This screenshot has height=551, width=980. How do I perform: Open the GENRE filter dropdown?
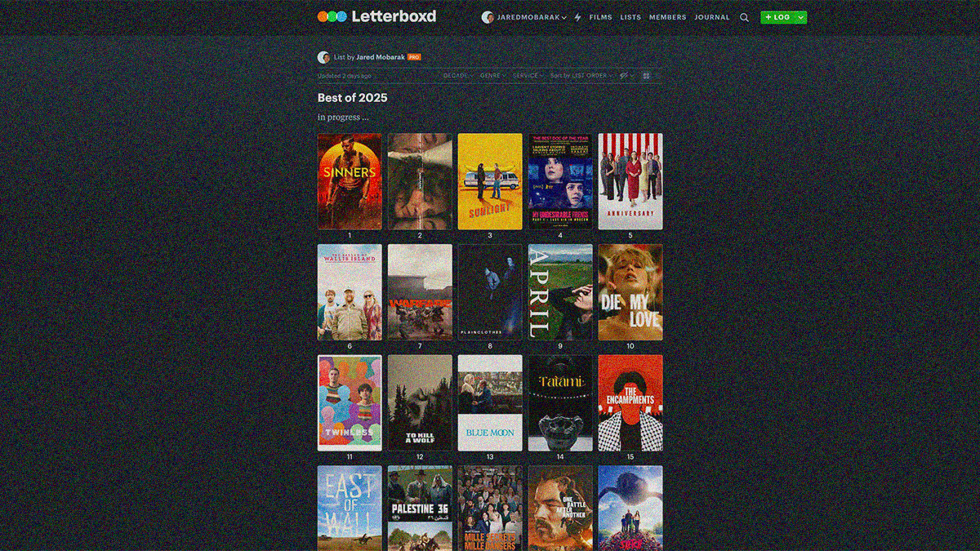click(x=490, y=75)
